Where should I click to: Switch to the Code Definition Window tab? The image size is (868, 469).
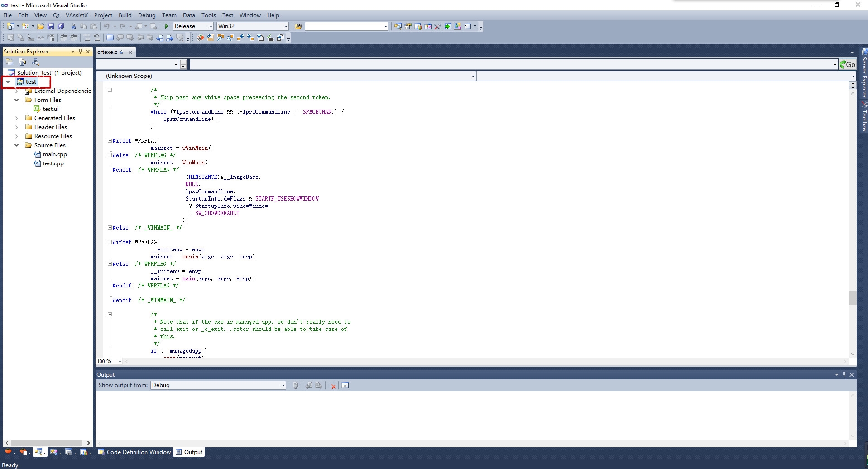point(134,452)
